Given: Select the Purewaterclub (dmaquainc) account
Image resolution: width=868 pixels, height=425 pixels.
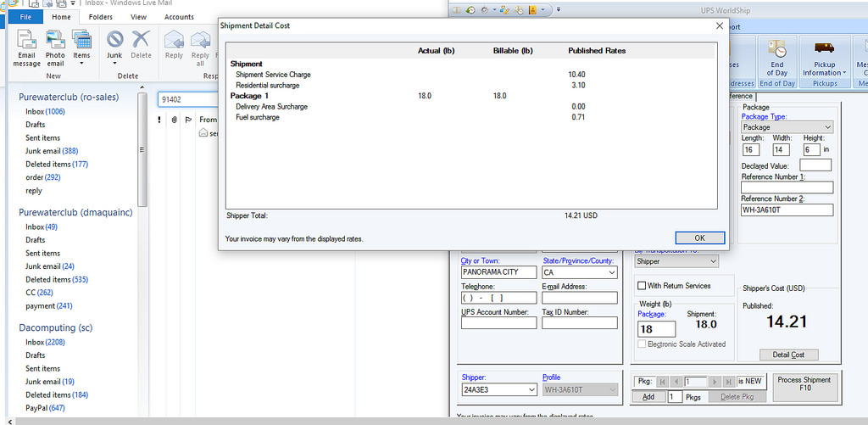Looking at the screenshot, I should 75,212.
